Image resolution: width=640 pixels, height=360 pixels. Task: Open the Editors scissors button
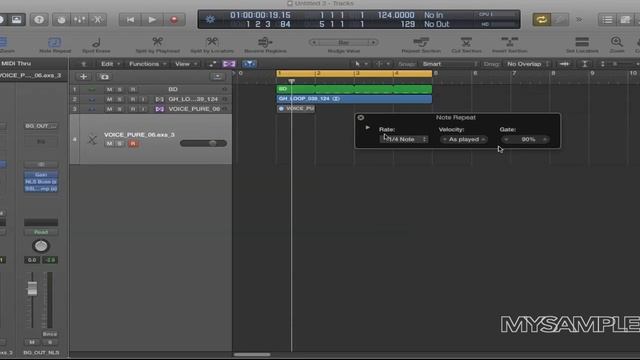[x=98, y=20]
